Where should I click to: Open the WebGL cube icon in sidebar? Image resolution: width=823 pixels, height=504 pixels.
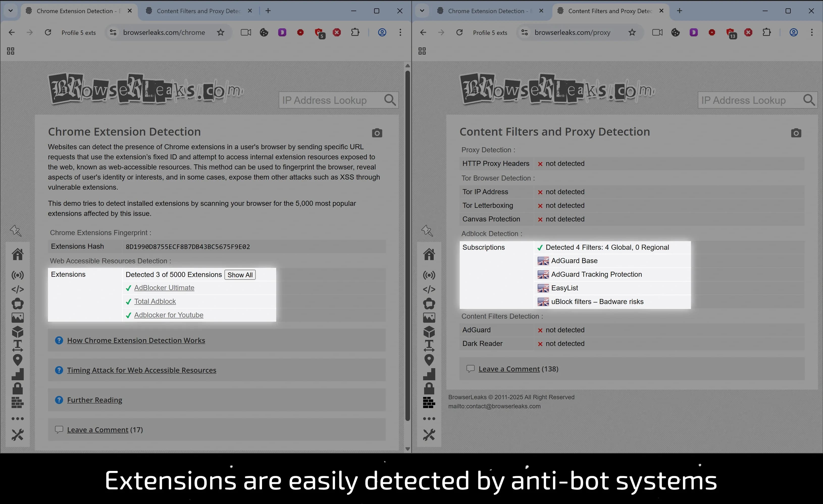click(17, 332)
